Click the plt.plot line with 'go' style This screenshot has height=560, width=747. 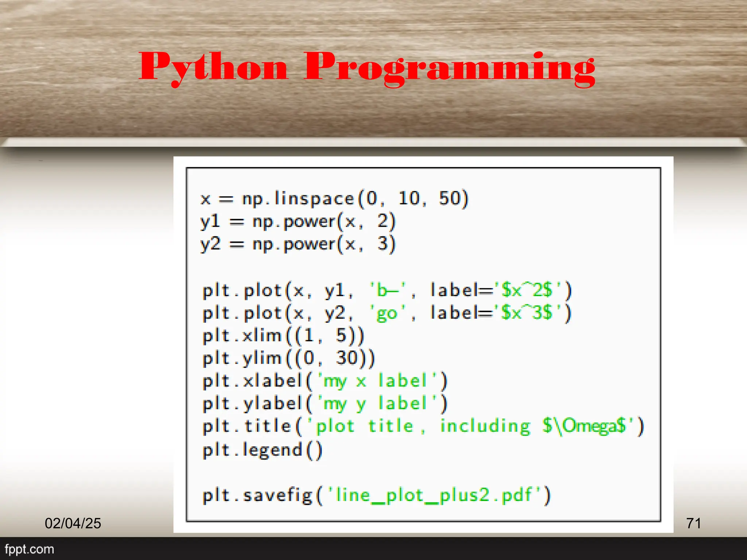[x=387, y=313]
